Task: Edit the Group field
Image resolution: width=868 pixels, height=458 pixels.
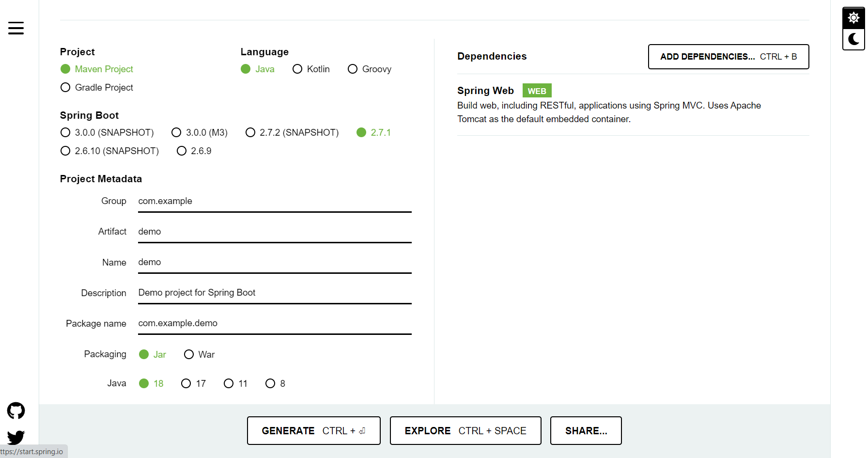Action: (275, 201)
